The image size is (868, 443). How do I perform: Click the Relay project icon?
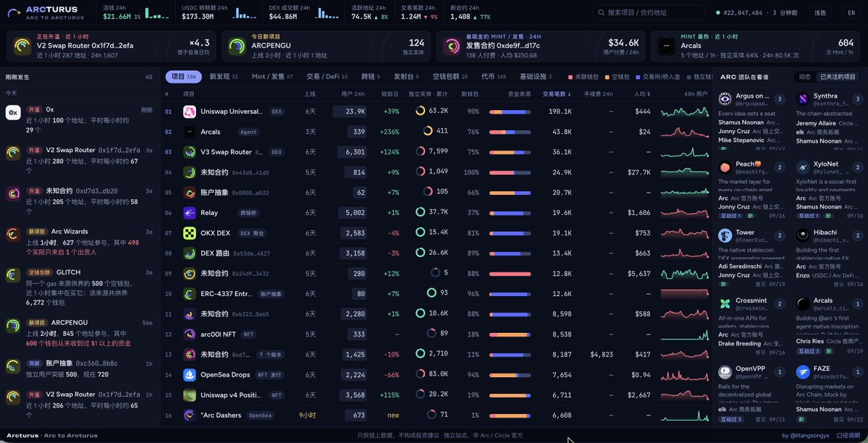[x=190, y=213]
